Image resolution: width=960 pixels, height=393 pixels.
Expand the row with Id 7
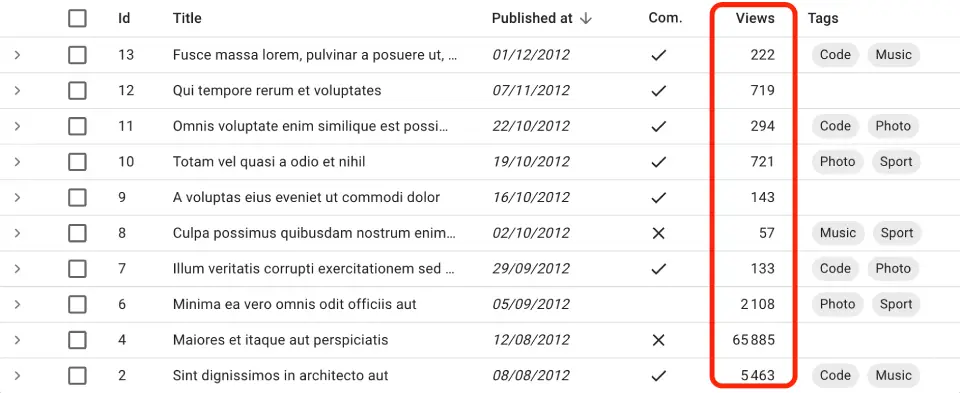17,269
